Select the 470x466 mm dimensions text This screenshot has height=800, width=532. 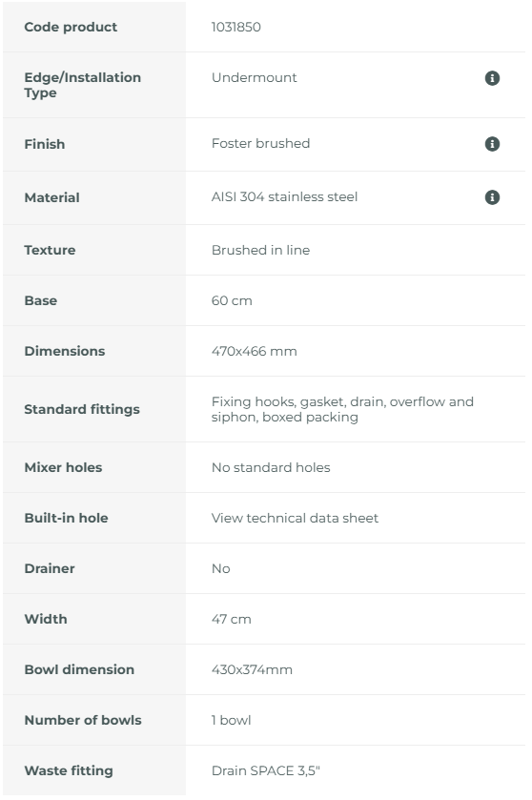point(254,351)
